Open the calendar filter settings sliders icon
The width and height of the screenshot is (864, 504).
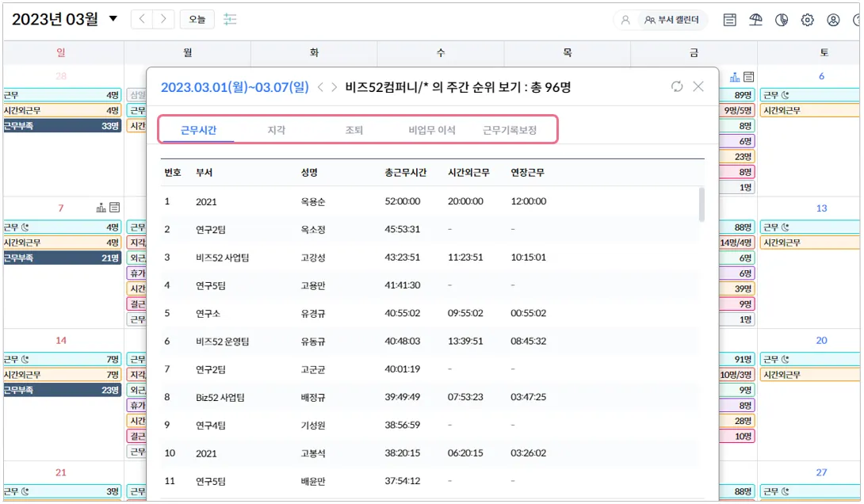pos(231,20)
